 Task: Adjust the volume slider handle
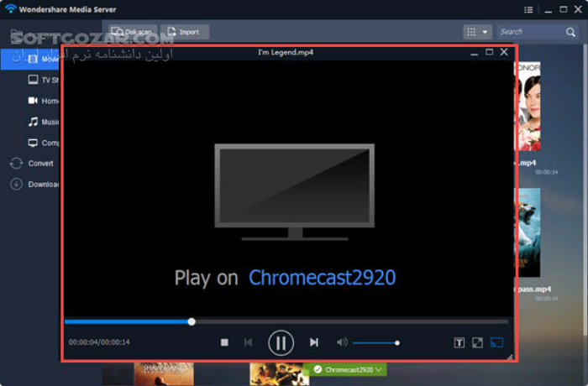pos(397,342)
